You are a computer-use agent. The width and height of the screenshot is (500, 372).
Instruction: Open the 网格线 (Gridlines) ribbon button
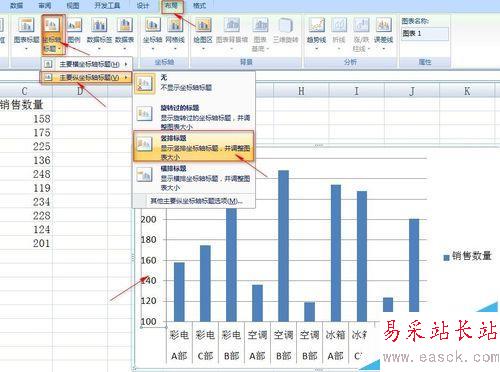[x=175, y=34]
